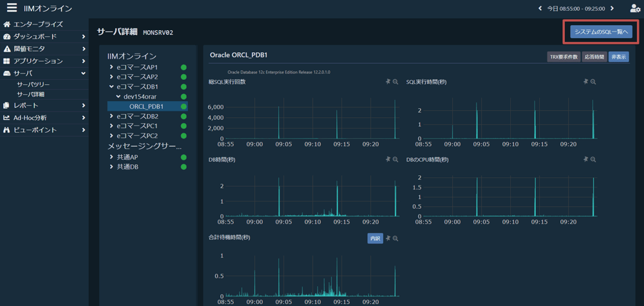Expand eコマースPC2 tree node
This screenshot has width=644, height=306.
pos(111,135)
